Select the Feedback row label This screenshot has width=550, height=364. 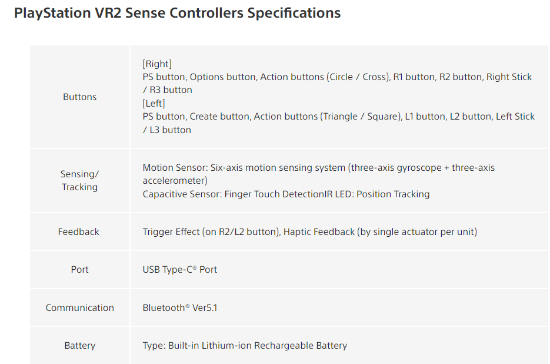79,232
